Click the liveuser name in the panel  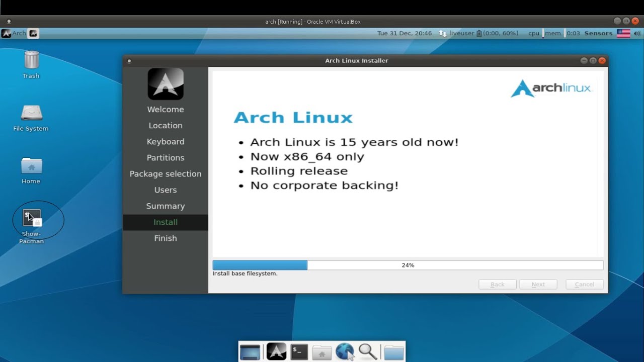coord(461,33)
